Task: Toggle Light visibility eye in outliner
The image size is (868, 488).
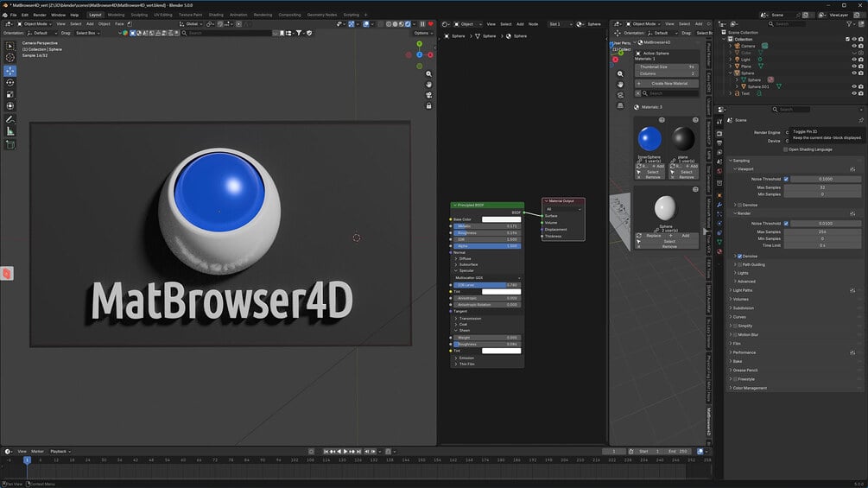Action: (x=854, y=60)
